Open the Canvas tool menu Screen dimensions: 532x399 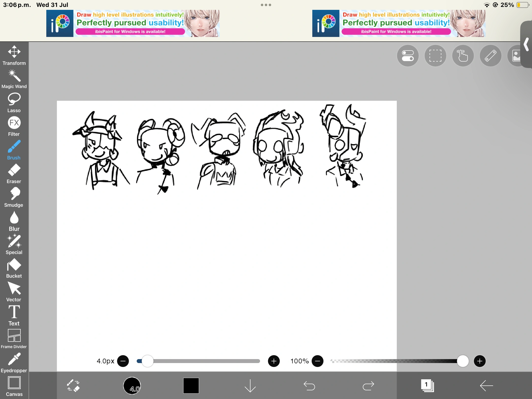pos(14,386)
